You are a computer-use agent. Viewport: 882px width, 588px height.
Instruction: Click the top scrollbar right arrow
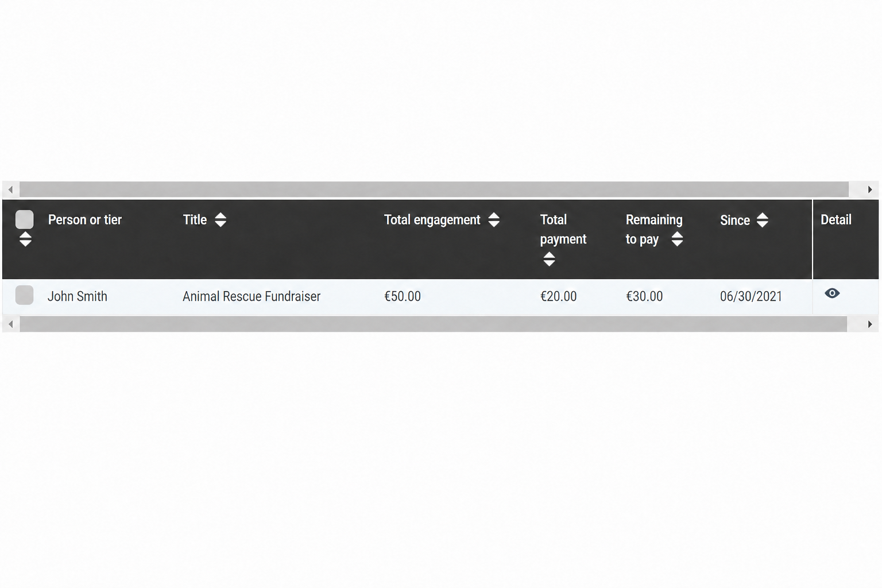point(870,189)
